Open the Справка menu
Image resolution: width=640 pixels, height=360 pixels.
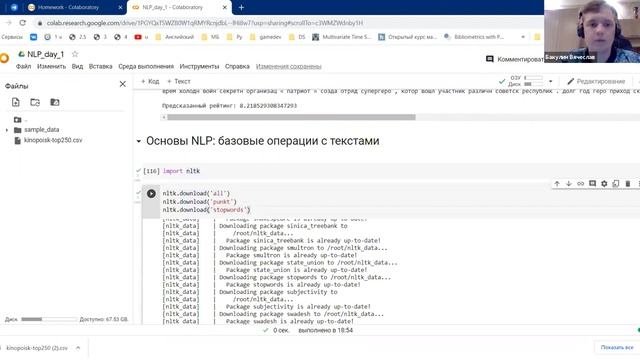point(237,66)
